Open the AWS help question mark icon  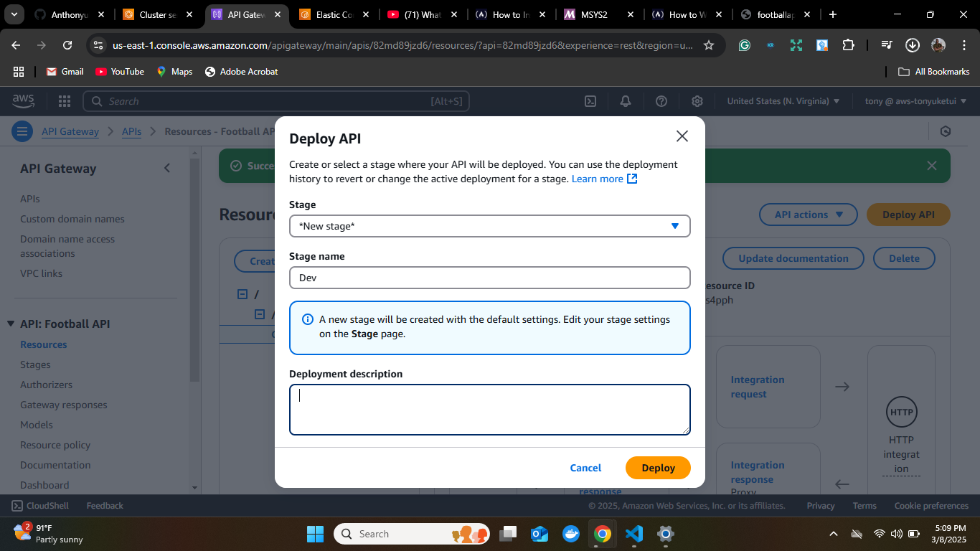point(661,101)
